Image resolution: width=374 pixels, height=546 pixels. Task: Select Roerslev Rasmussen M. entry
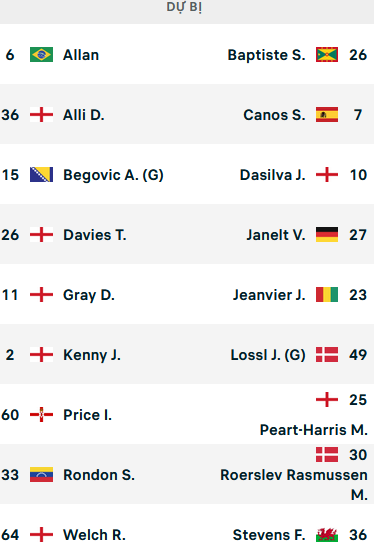(x=294, y=484)
